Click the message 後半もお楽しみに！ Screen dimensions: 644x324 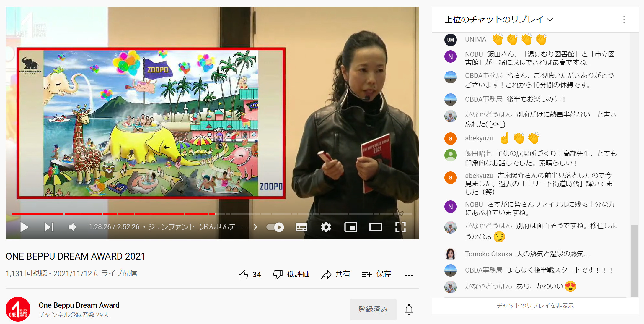coord(537,99)
